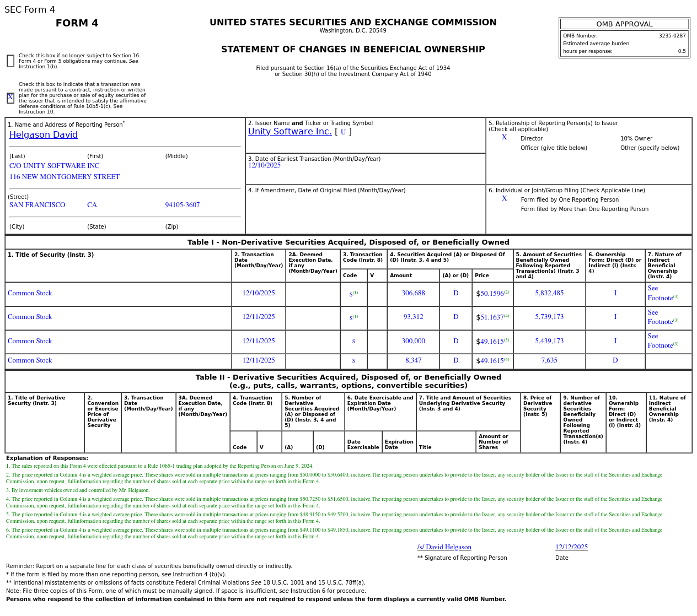
Task: Click footnote 1 about the Rule 10b5-1 plan
Action: 160,466
